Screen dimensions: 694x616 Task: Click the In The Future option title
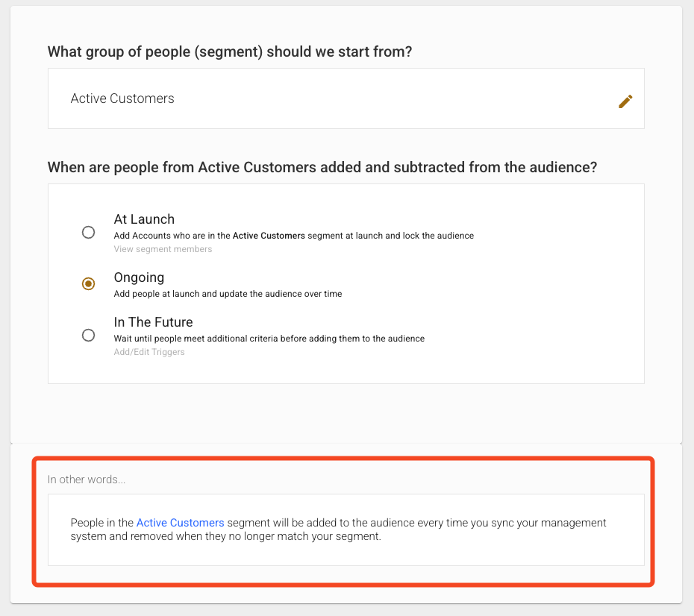pos(153,322)
